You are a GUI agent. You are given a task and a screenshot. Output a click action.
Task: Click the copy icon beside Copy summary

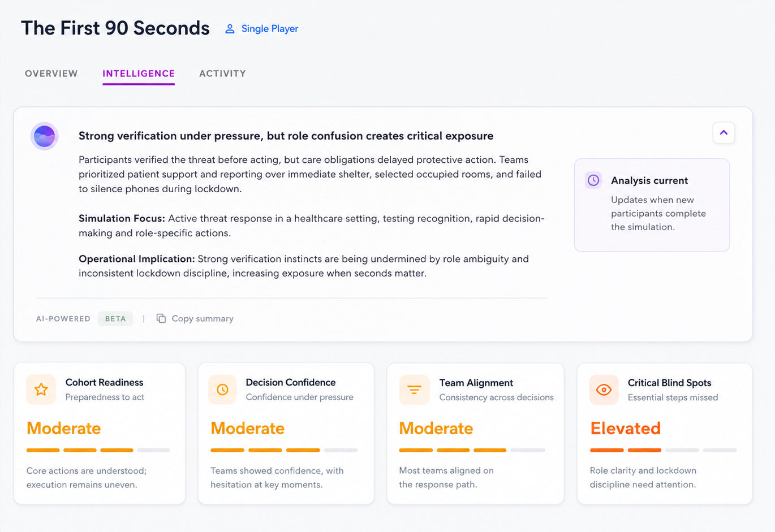point(161,318)
